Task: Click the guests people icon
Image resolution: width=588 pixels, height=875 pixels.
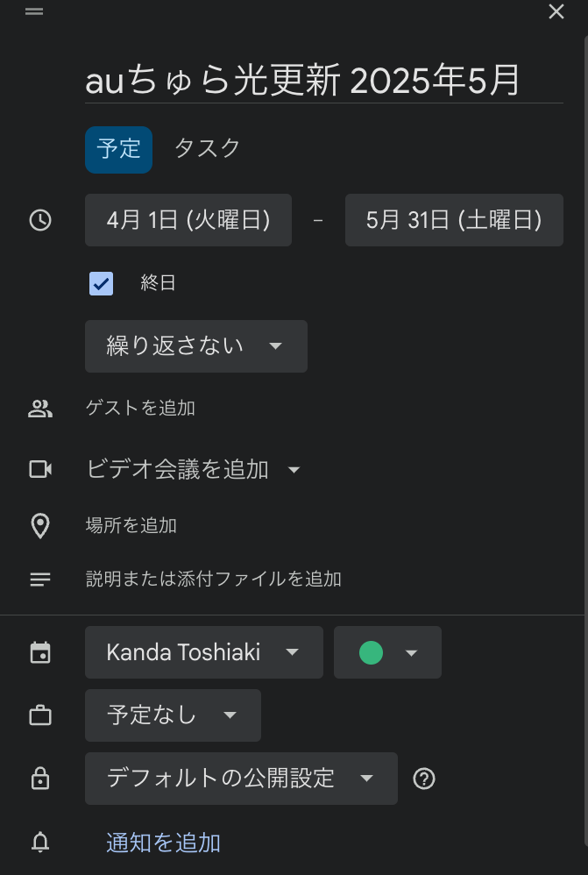Action: (x=40, y=408)
